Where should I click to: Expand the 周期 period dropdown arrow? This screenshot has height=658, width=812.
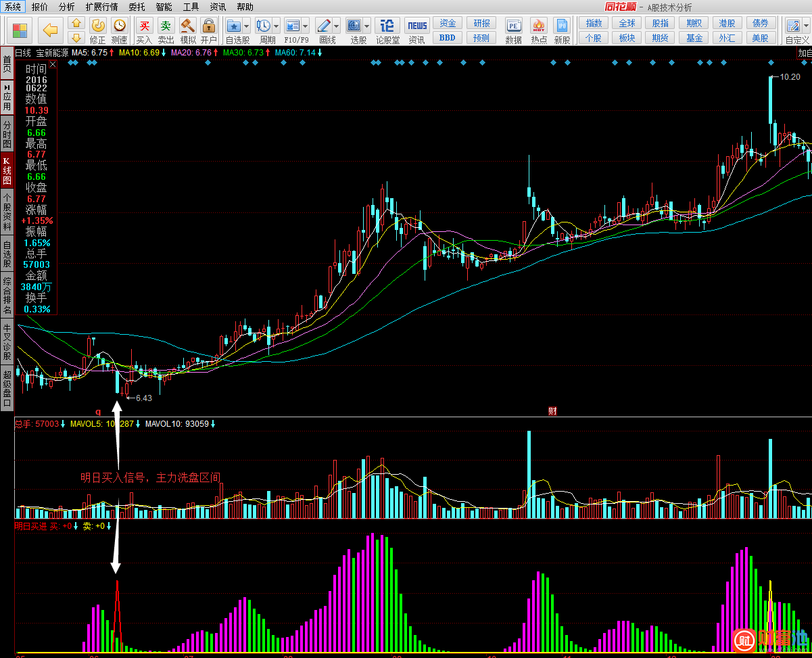click(277, 26)
